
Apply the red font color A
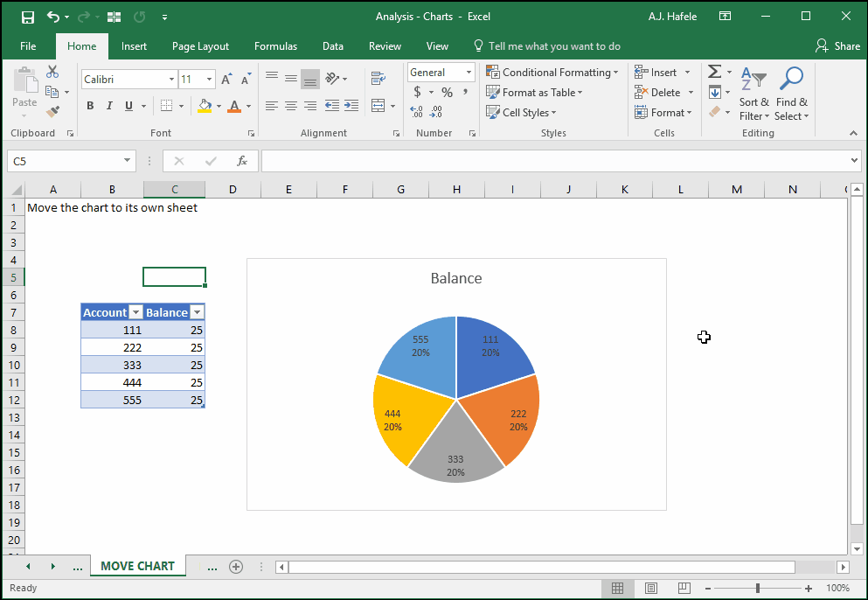(234, 105)
